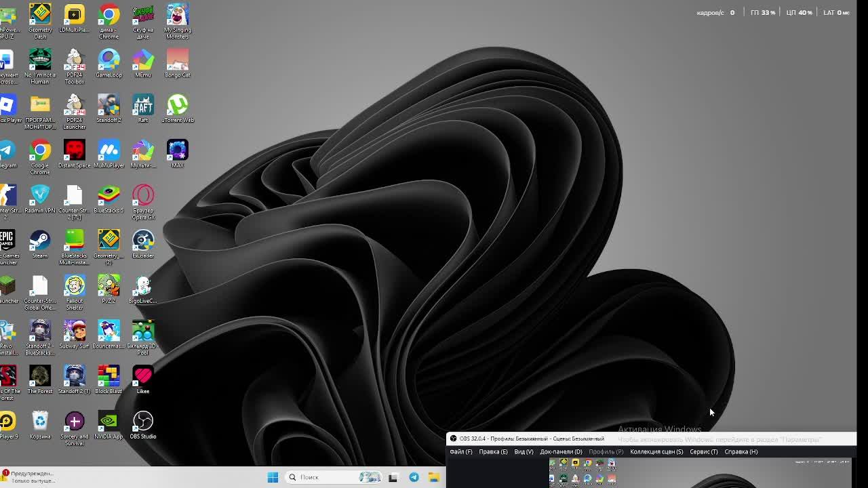This screenshot has height=488, width=868.
Task: Open File Explorer from the taskbar
Action: [x=434, y=477]
